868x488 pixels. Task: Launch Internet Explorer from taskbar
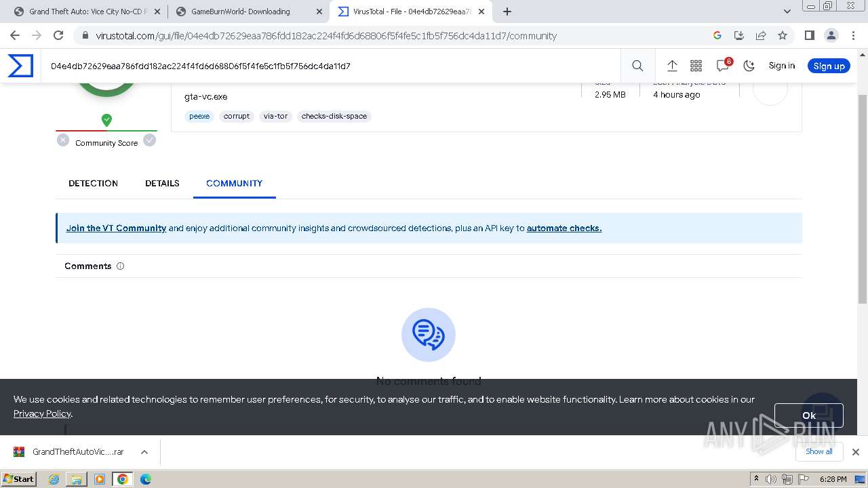click(54, 479)
